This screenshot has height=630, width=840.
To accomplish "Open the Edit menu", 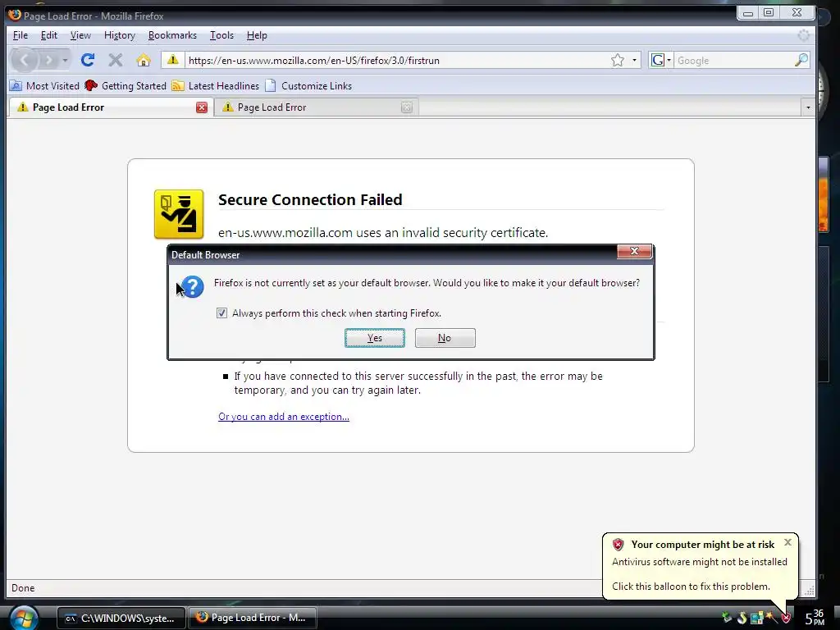I will 48,35.
